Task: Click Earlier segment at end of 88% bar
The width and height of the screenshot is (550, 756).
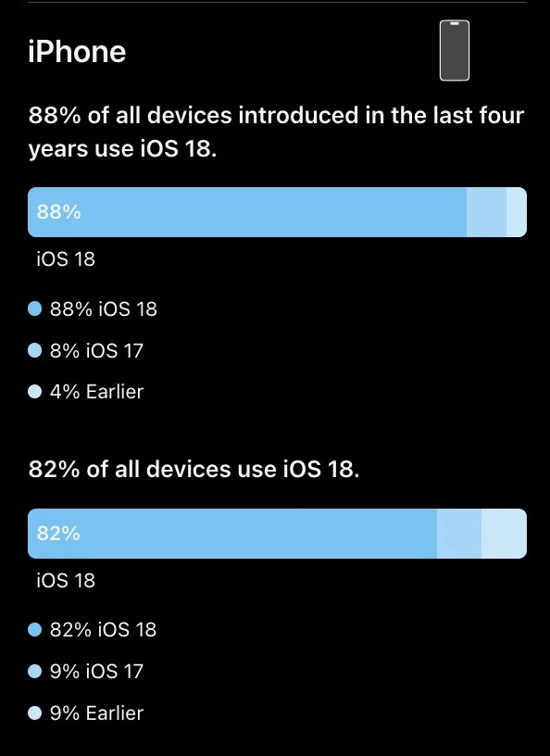Action: (517, 212)
